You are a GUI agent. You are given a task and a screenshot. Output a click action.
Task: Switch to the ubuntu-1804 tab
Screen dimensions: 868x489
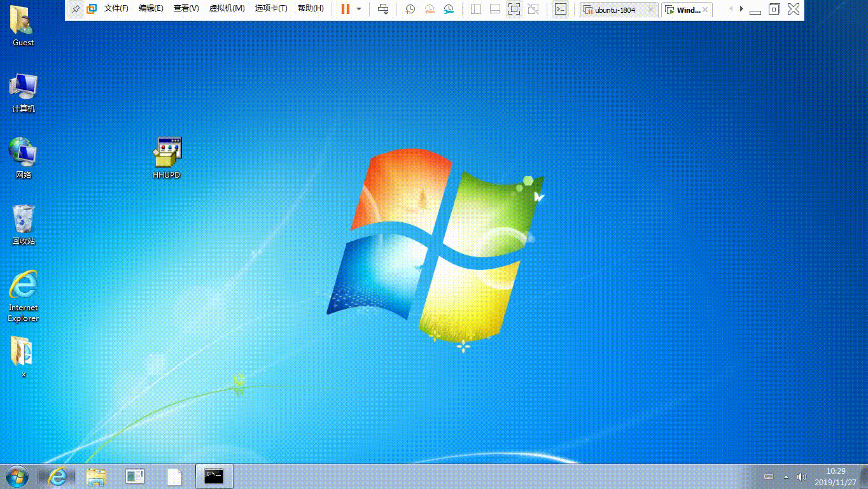click(614, 10)
